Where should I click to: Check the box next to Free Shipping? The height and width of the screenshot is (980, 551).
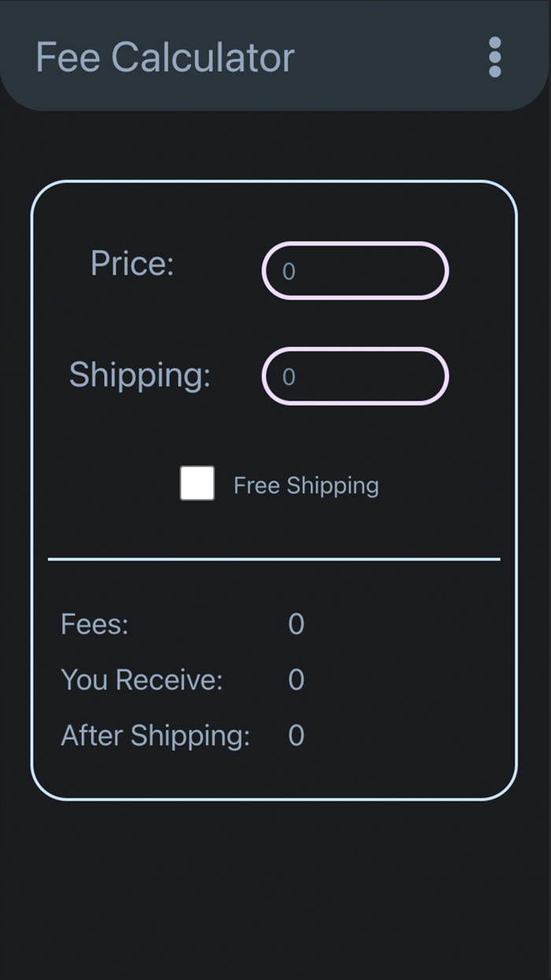pyautogui.click(x=197, y=484)
